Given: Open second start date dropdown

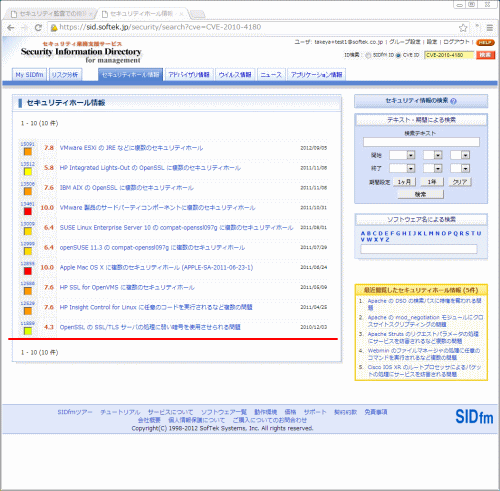Looking at the screenshot, I should (433, 155).
